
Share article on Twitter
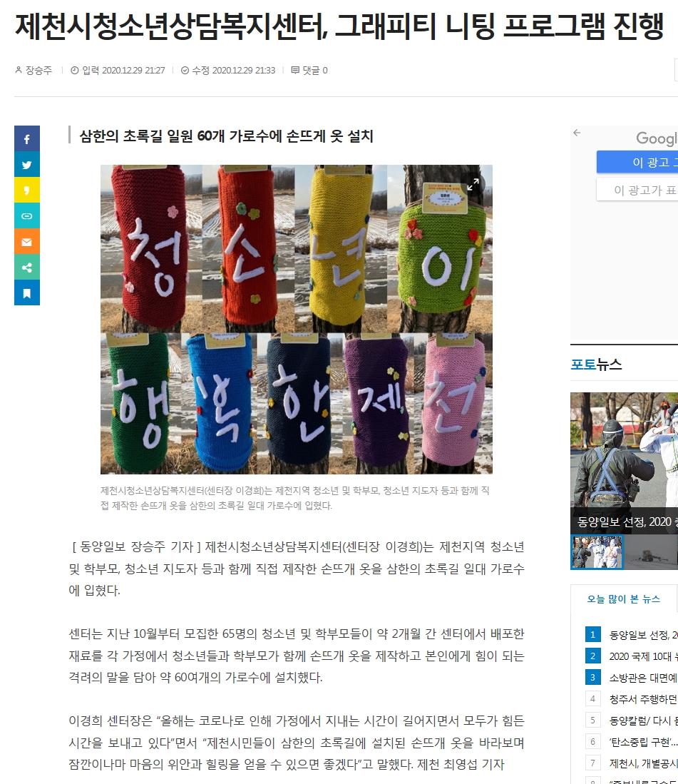27,165
